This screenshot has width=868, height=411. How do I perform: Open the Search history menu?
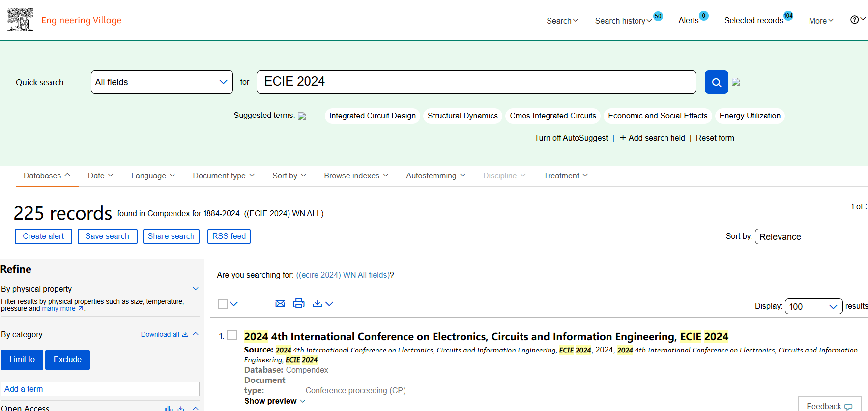click(x=623, y=21)
